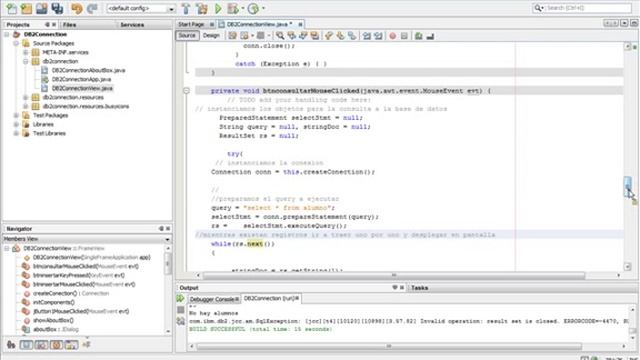Screen dimensions: 640x360
Task: Click the first icon in editor toolbar after Design
Action: pyautogui.click(x=232, y=36)
